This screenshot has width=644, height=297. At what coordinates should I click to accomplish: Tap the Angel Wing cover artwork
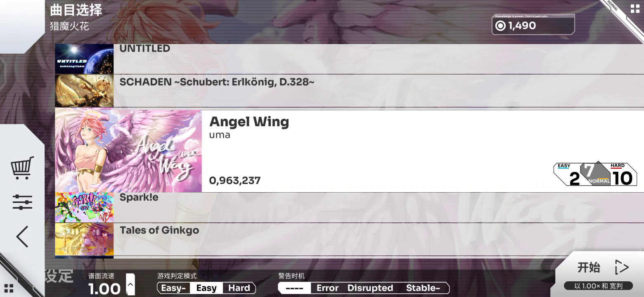pyautogui.click(x=128, y=151)
